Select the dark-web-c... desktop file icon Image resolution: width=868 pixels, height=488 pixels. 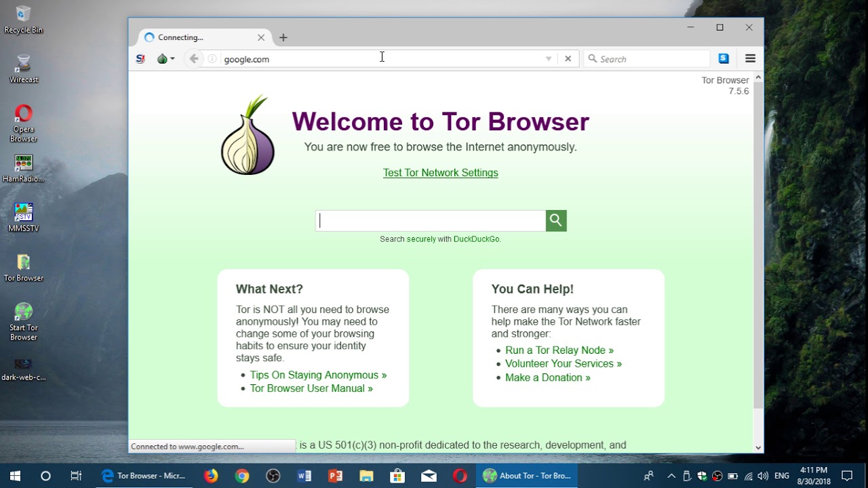pyautogui.click(x=24, y=369)
